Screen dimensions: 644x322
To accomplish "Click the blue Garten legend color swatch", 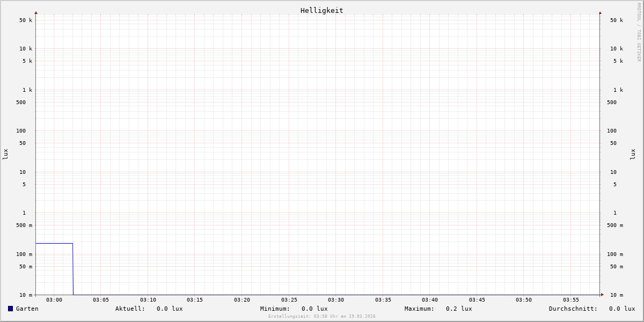I will 10,309.
